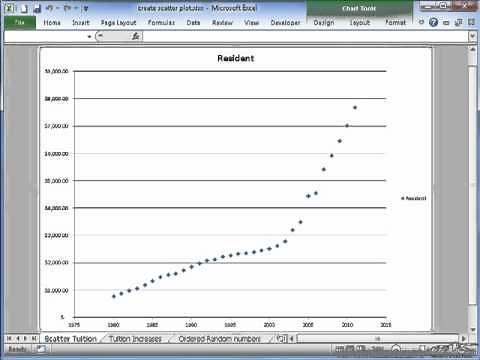This screenshot has width=480, height=360.
Task: Click the horizontal axis label 2015
Action: 386,325
